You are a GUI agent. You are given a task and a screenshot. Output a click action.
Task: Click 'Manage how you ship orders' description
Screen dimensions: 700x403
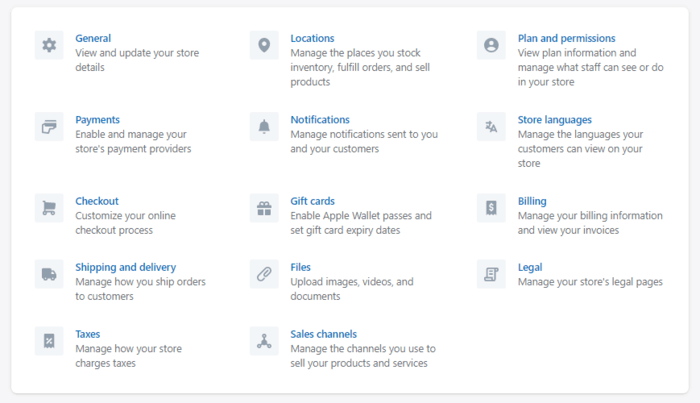140,289
